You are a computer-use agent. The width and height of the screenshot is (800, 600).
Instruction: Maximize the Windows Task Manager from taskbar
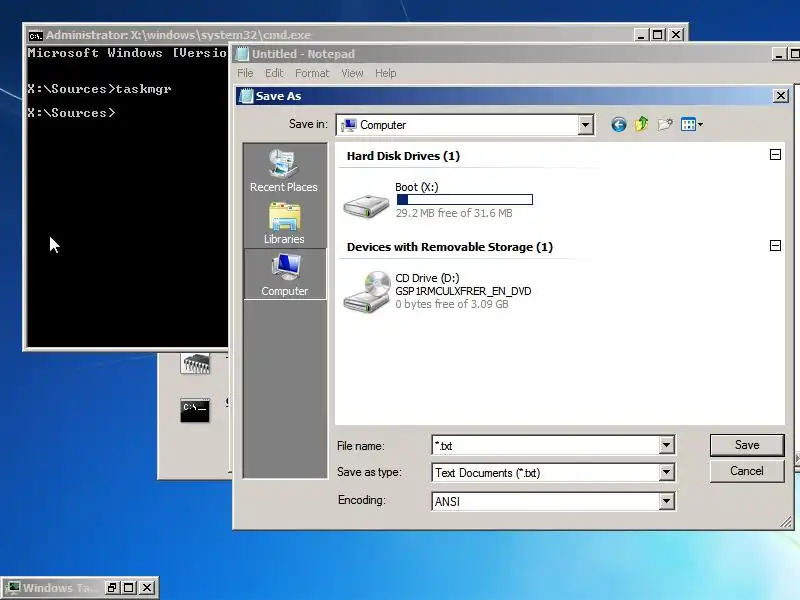tap(129, 588)
